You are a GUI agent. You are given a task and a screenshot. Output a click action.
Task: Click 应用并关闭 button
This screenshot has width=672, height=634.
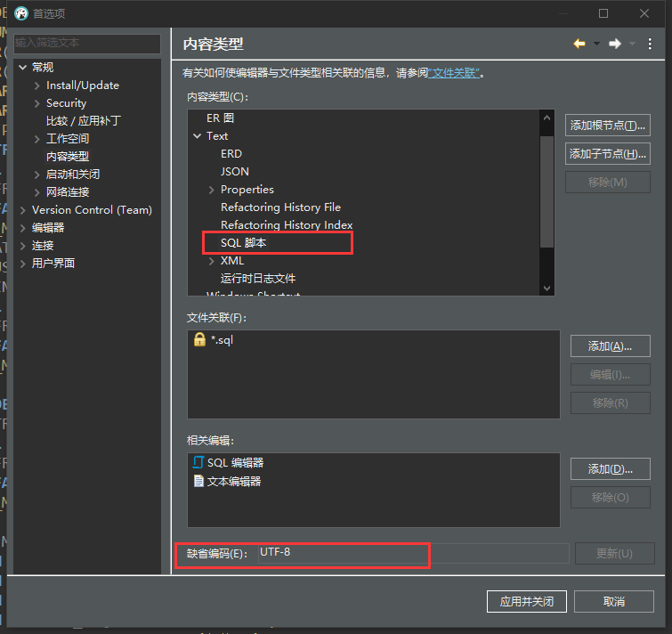pyautogui.click(x=527, y=602)
